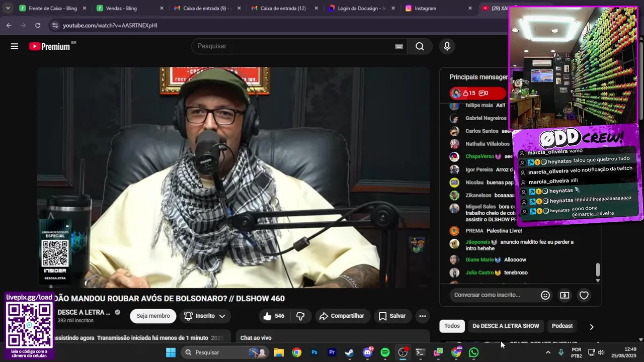Screen dimensions: 644x362
Task: Open site information icon in address bar
Action: point(54,25)
